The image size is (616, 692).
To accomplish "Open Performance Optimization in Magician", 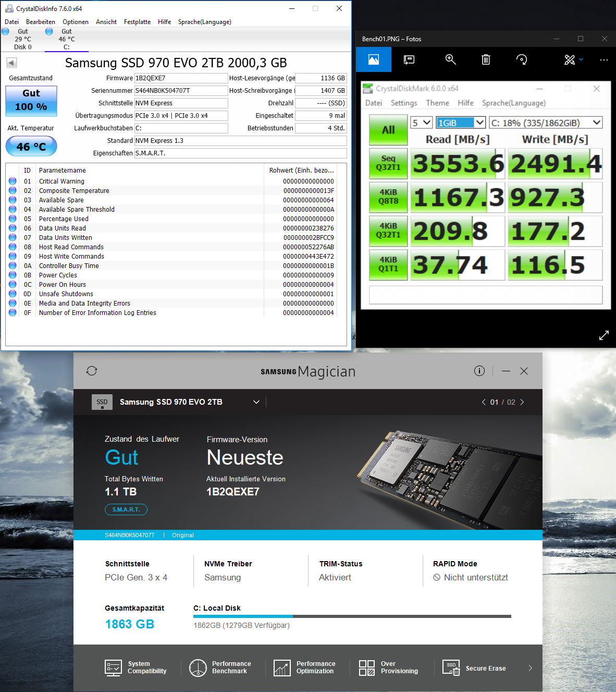I will pos(304,667).
